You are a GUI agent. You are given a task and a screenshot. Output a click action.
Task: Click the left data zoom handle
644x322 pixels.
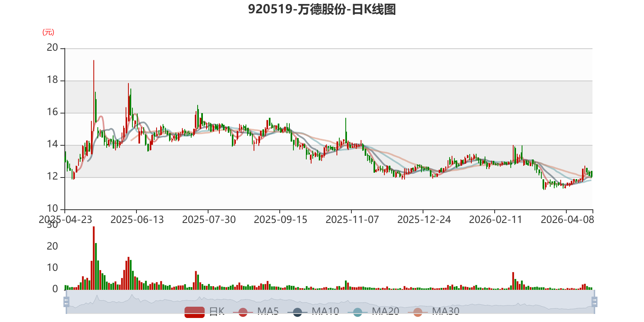(66, 302)
